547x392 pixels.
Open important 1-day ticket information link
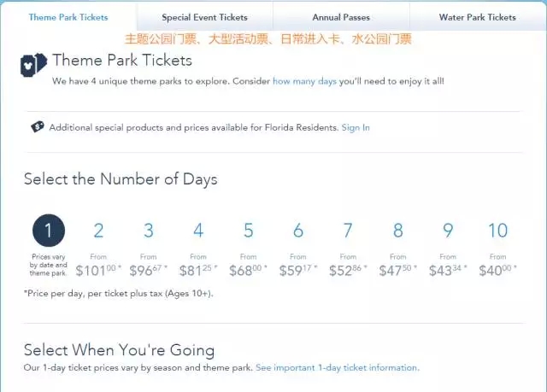click(337, 368)
